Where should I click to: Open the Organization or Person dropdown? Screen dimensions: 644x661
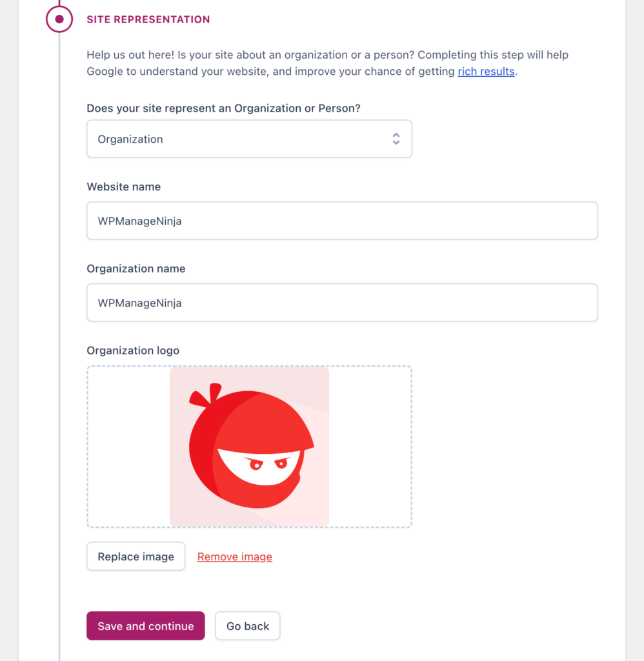tap(249, 138)
